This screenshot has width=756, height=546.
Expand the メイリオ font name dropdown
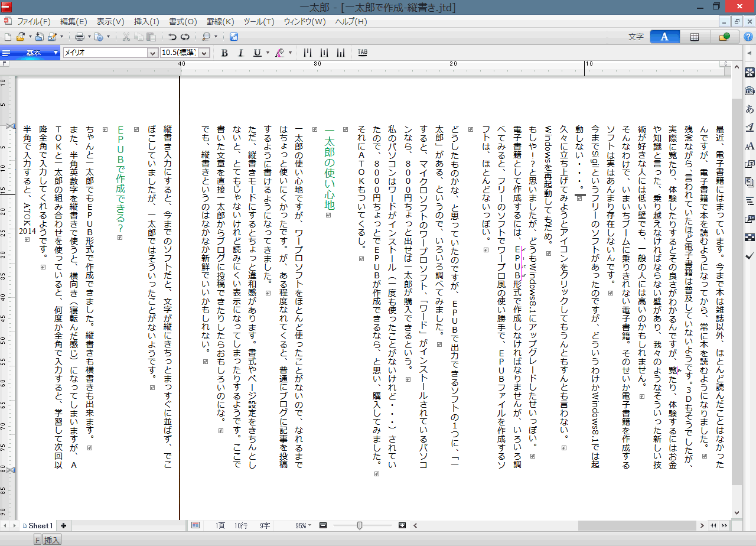tap(152, 53)
